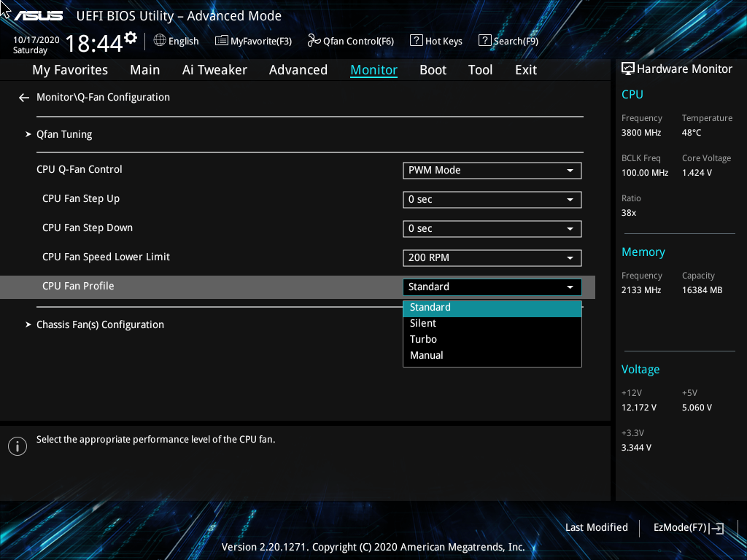Open CPU Fan Speed Lower Limit dropdown
This screenshot has width=747, height=560.
click(492, 257)
